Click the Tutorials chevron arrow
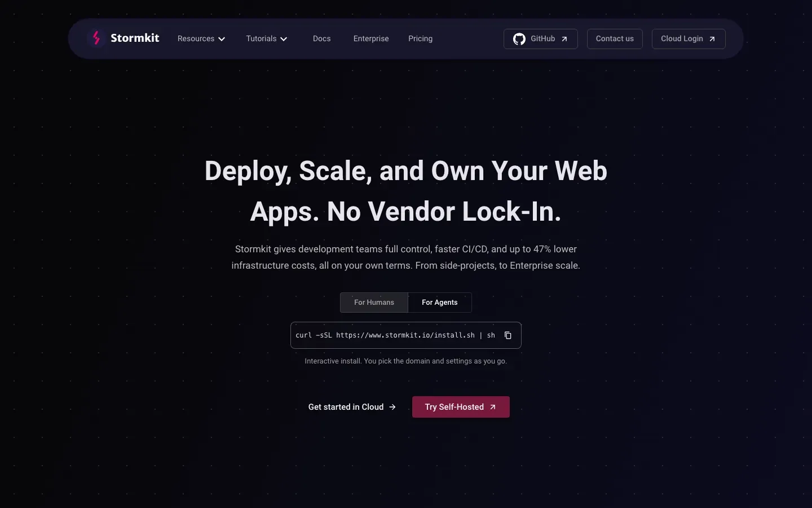The height and width of the screenshot is (508, 812). (284, 39)
